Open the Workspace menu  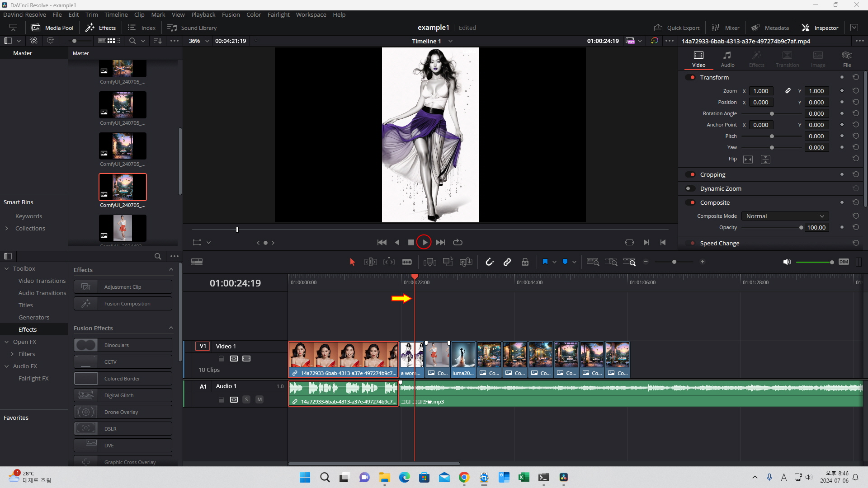311,15
